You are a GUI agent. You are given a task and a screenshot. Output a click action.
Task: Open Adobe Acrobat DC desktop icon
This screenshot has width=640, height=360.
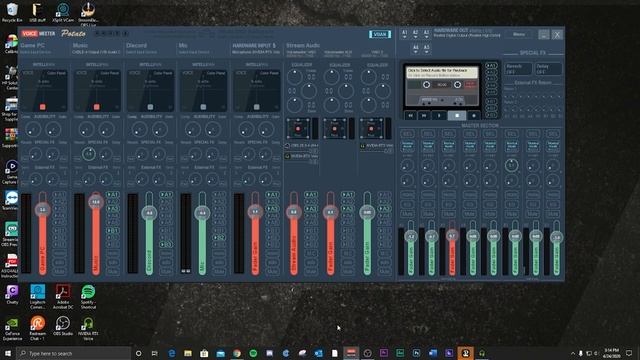(x=63, y=297)
